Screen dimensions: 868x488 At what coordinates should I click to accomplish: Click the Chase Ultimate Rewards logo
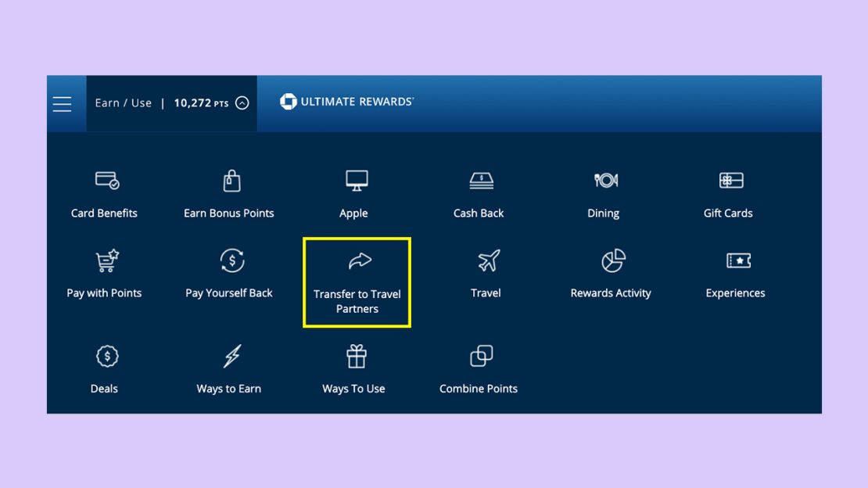(x=346, y=102)
